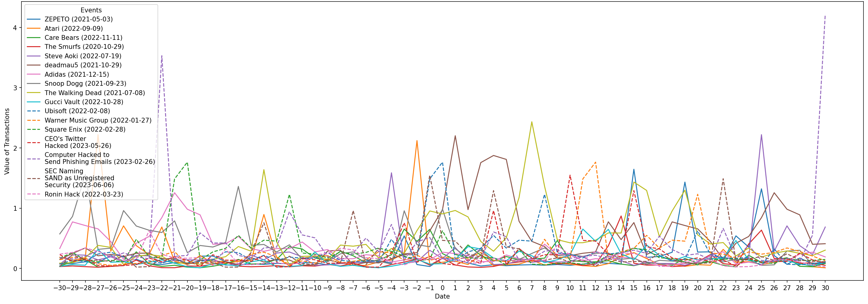Select The Walking Dead legend label
The width and height of the screenshot is (868, 304).
tap(95, 93)
